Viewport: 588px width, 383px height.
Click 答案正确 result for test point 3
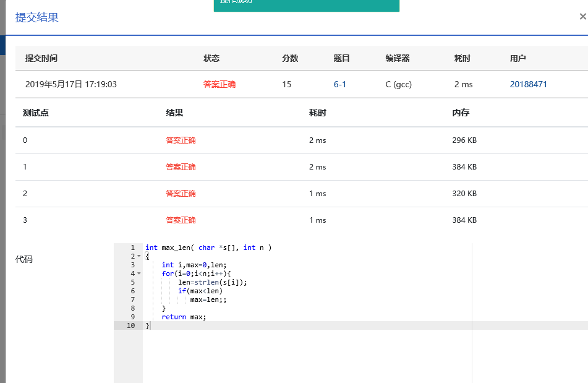click(181, 220)
